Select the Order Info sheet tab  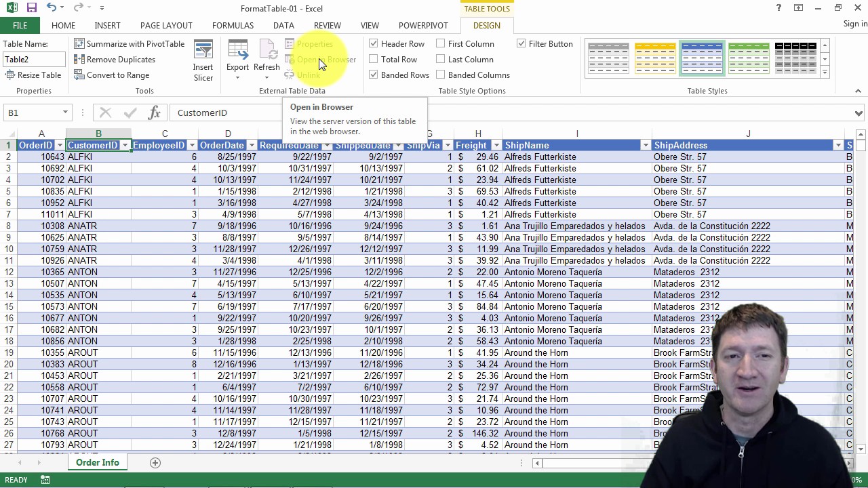point(97,462)
